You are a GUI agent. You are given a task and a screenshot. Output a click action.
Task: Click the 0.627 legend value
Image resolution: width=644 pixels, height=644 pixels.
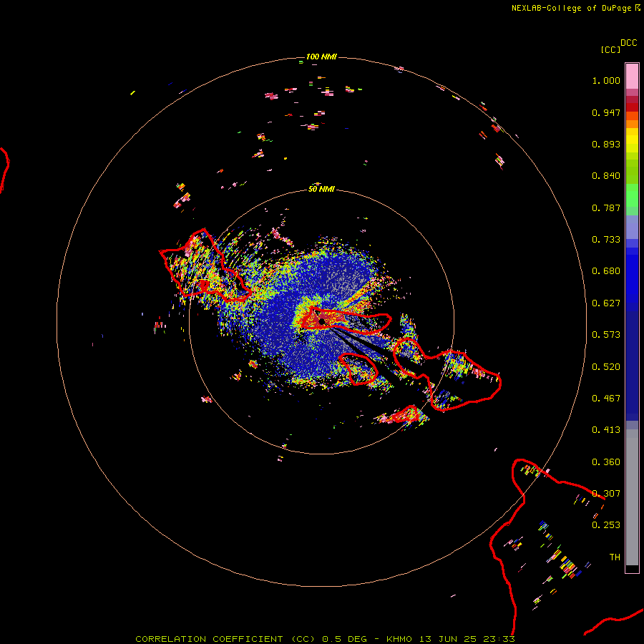[606, 303]
